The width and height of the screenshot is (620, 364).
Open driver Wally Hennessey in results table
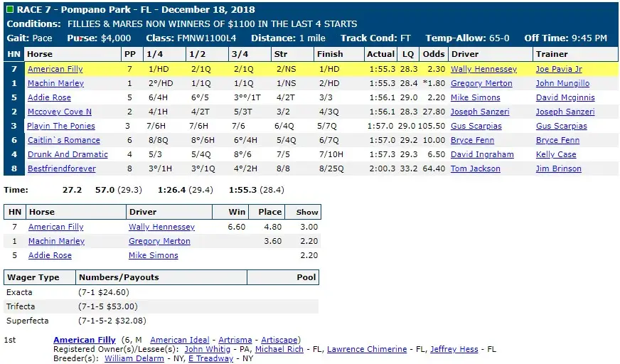click(x=483, y=69)
